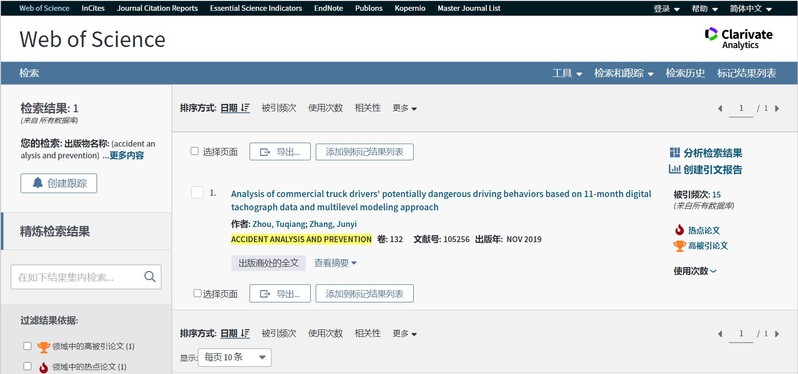
Task: Open the 登录 dropdown
Action: point(666,9)
